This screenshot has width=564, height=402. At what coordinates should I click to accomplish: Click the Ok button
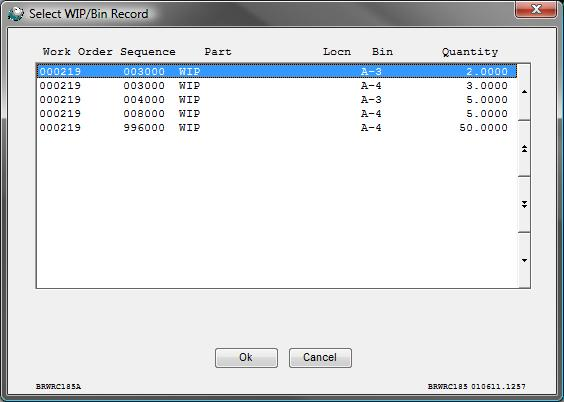246,357
